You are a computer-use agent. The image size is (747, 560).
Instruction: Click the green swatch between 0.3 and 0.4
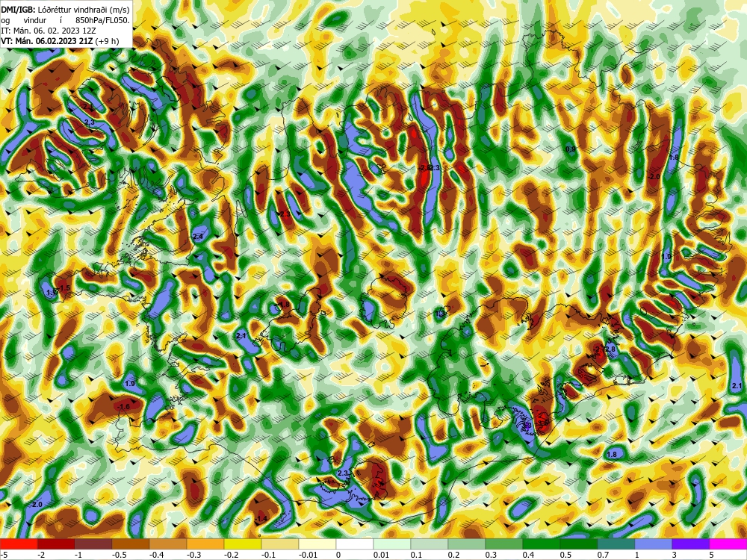pyautogui.click(x=504, y=544)
